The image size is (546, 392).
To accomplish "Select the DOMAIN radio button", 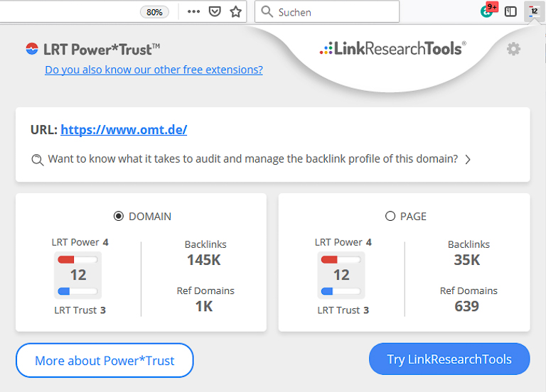I will [x=119, y=216].
